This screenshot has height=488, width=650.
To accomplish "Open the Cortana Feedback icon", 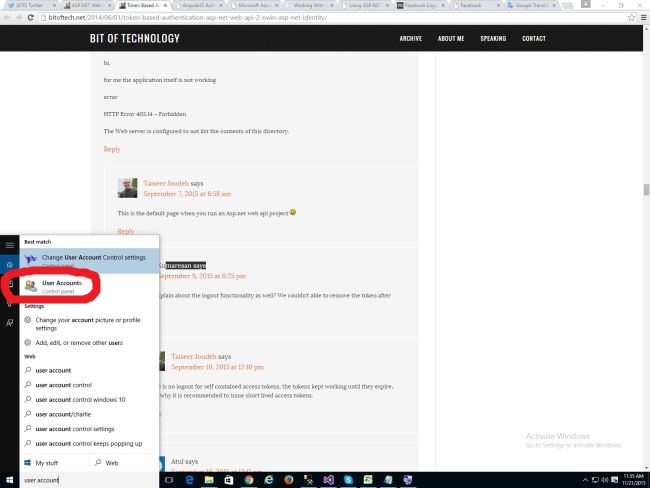I will click(x=10, y=323).
